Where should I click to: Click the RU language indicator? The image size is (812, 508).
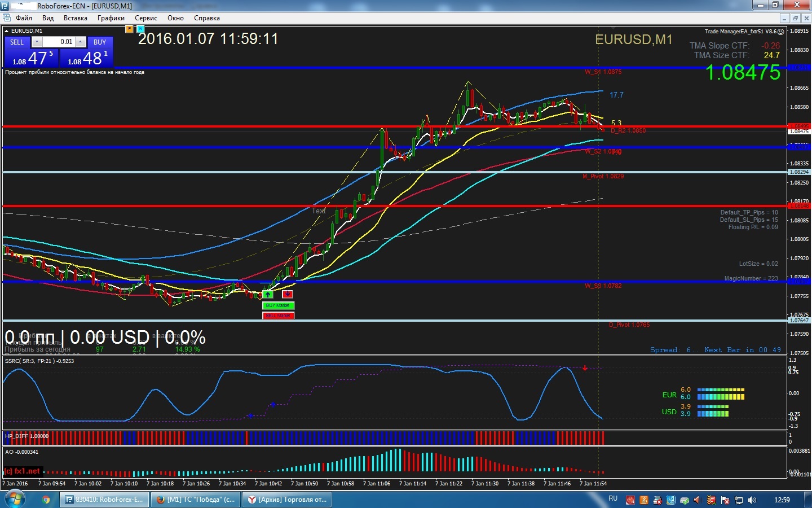pos(613,499)
